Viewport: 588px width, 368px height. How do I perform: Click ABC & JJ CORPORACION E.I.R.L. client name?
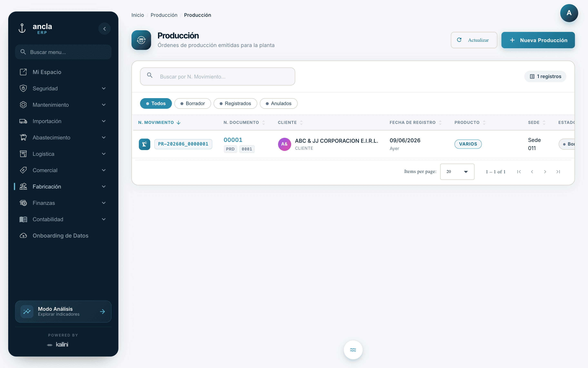(336, 141)
